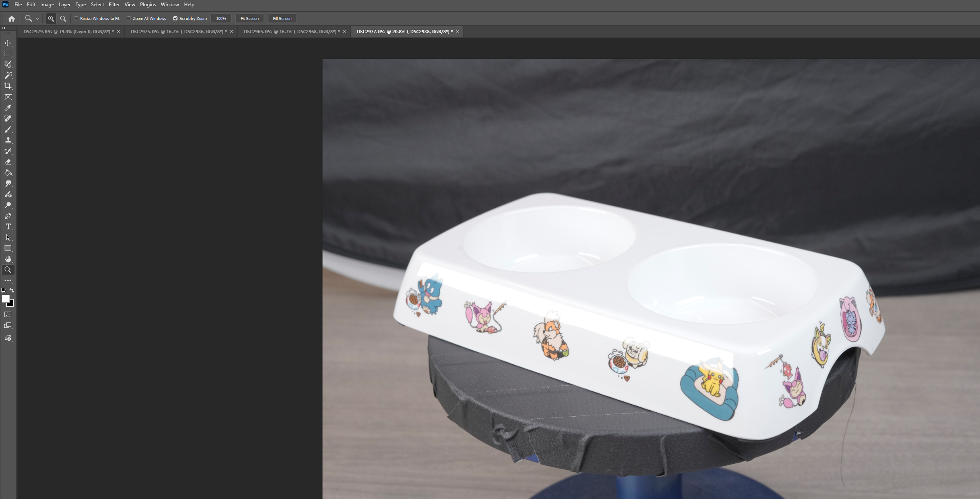Image resolution: width=980 pixels, height=499 pixels.
Task: Select the Adjustment Brush tool
Action: 8,194
